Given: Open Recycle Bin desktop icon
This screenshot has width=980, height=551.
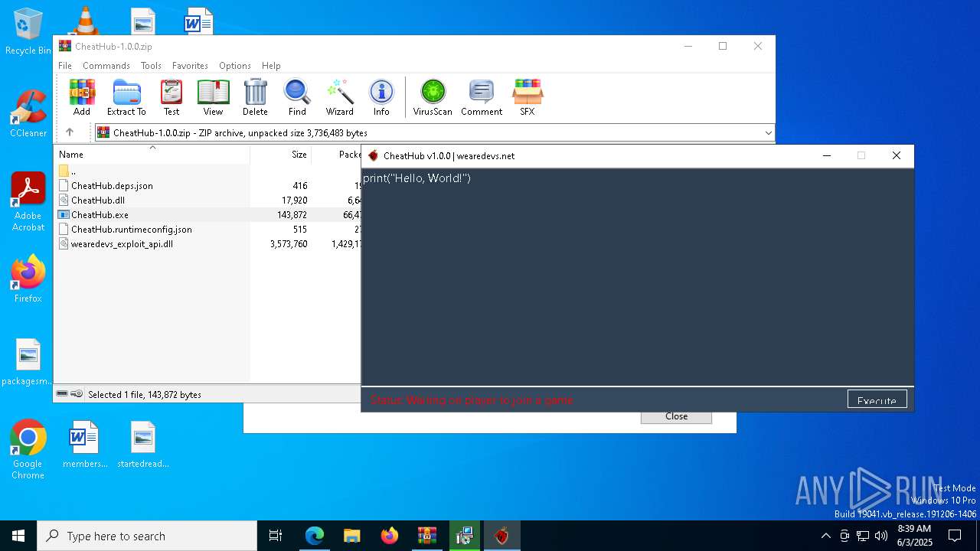Looking at the screenshot, I should pyautogui.click(x=28, y=31).
